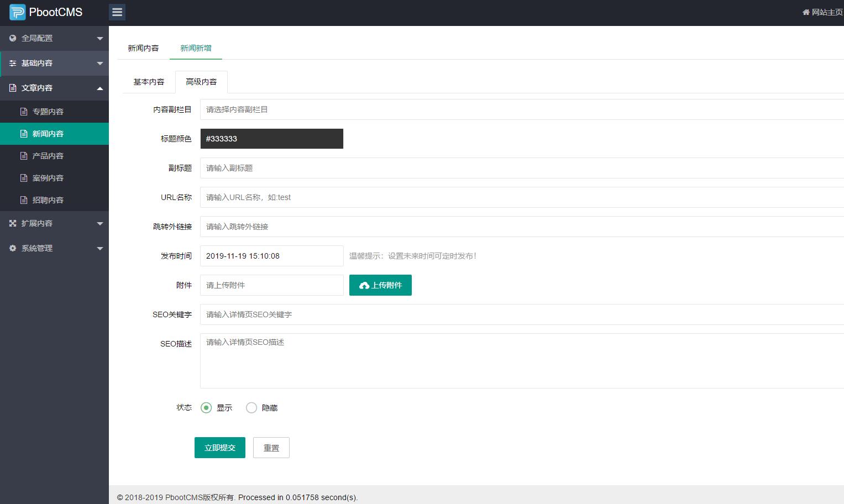Click the 附件 path input field
844x504 pixels.
(271, 285)
